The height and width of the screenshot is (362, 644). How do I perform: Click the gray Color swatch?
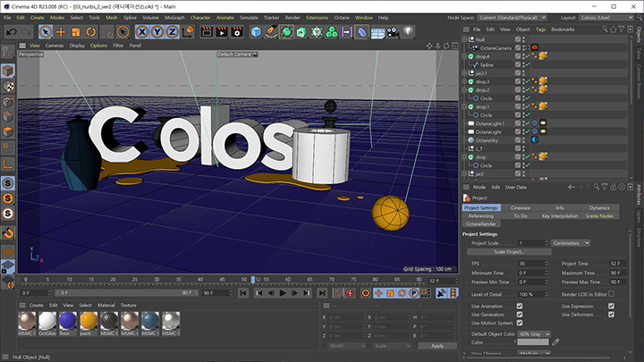click(x=533, y=342)
